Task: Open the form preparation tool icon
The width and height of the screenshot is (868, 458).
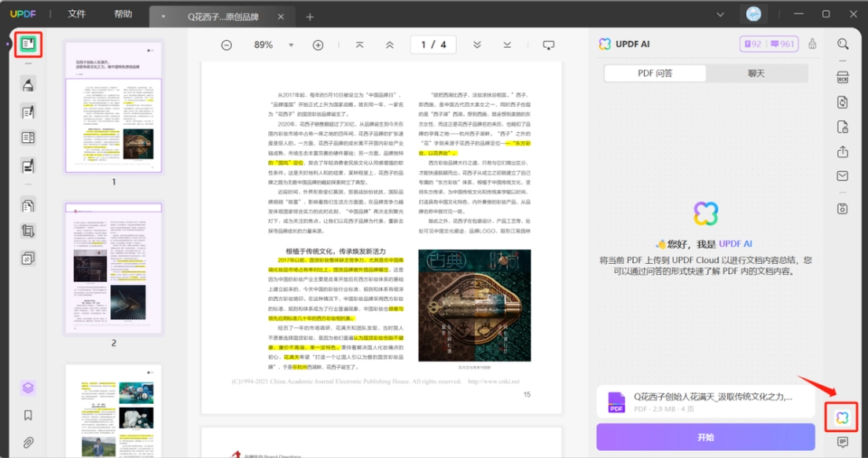Action: coord(28,137)
